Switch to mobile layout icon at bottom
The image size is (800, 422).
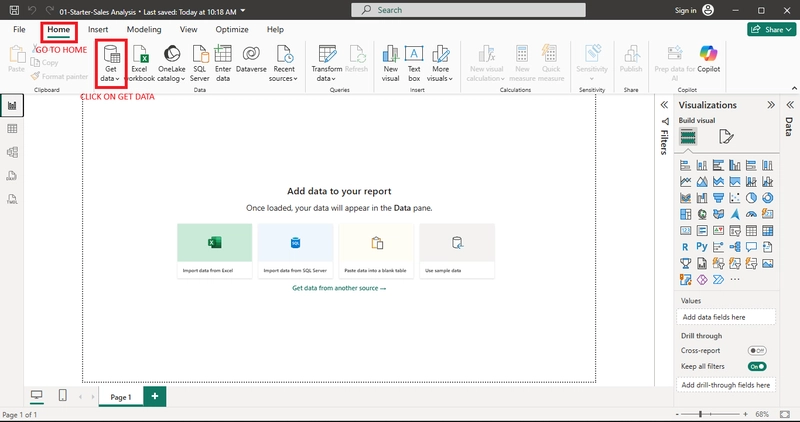(62, 395)
